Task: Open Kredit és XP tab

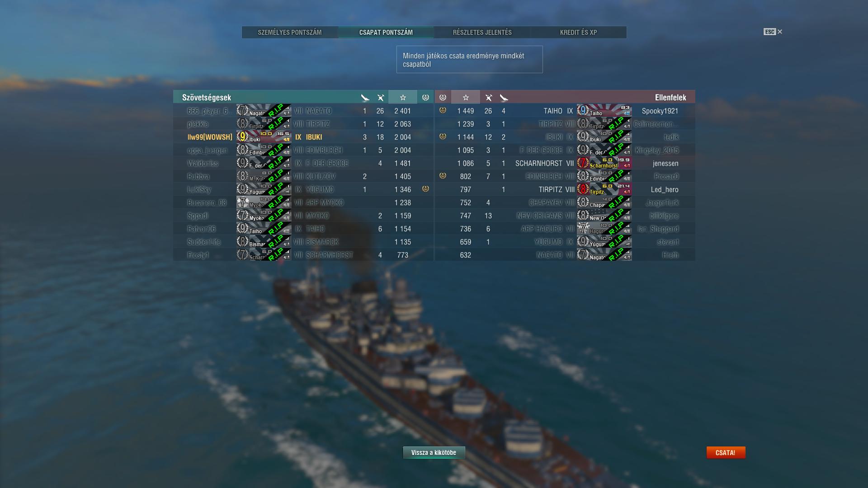Action: coord(579,33)
